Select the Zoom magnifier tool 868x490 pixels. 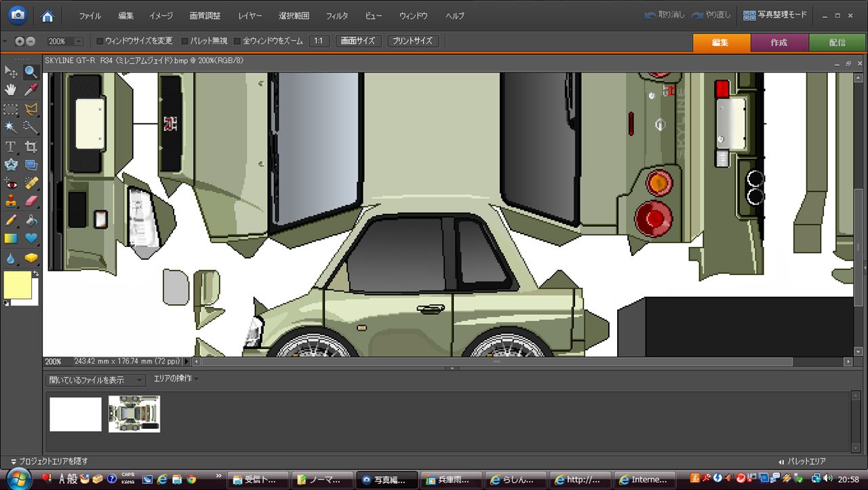(31, 72)
